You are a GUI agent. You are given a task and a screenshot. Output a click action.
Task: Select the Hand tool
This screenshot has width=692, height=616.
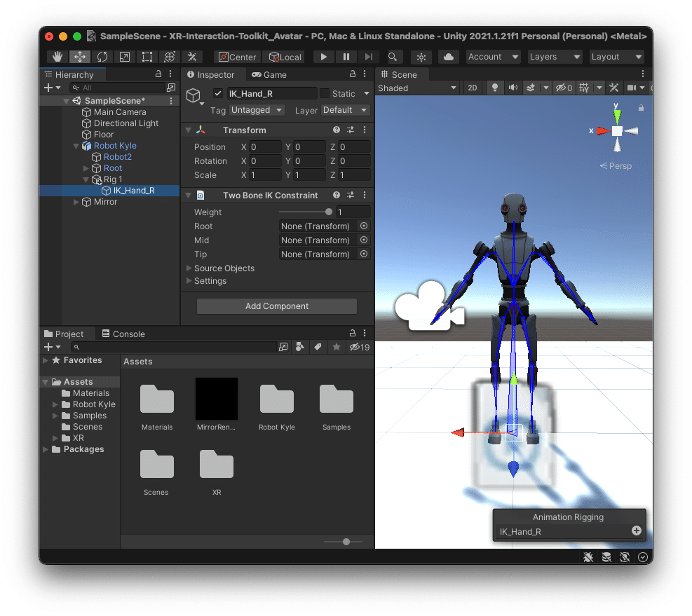click(x=57, y=57)
